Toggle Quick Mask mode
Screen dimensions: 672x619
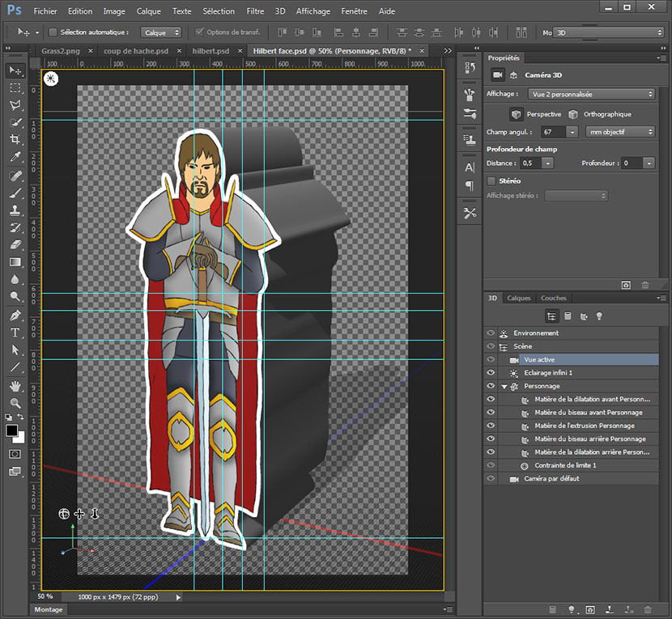click(15, 454)
